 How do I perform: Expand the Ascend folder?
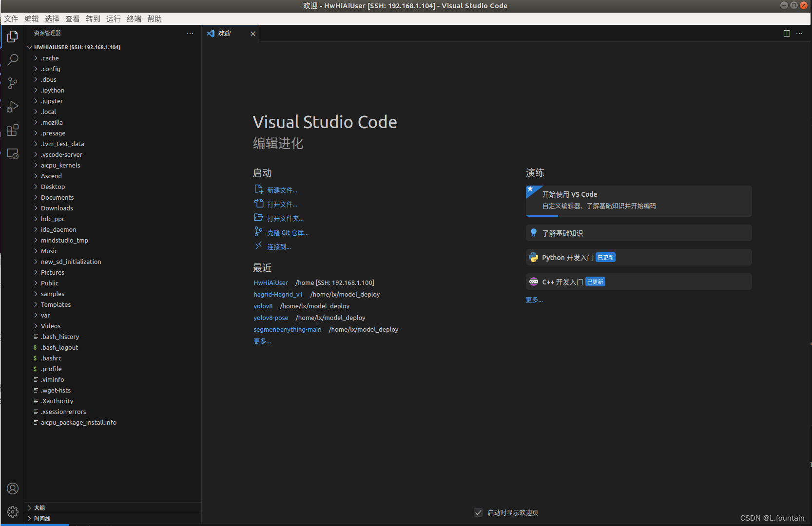pos(36,176)
